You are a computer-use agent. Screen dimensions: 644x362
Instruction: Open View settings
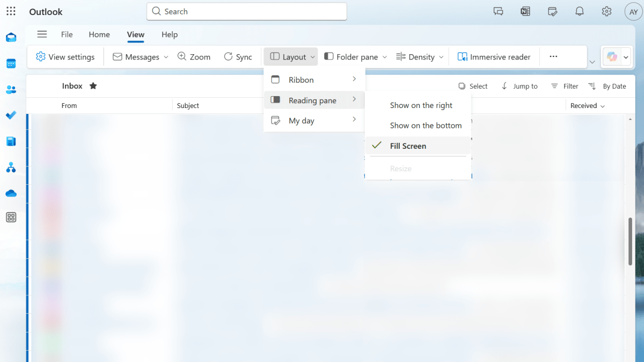65,57
